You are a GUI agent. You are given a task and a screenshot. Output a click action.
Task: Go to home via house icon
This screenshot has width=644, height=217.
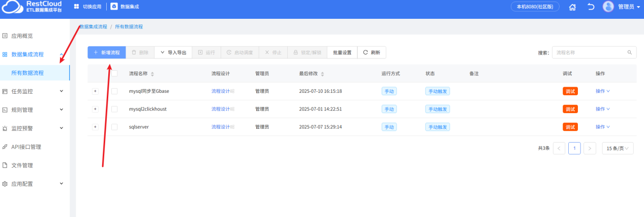[572, 7]
